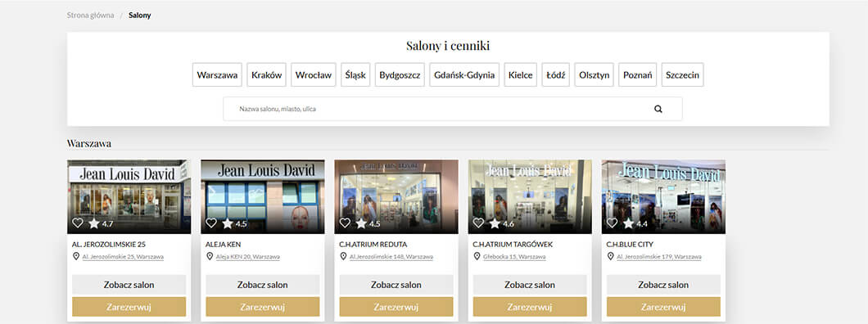Click map pin icon for Głębocka 15
The image size is (868, 324).
(x=477, y=257)
